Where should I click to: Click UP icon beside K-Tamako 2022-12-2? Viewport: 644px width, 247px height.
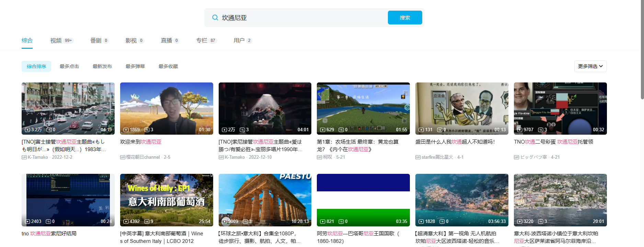coord(24,157)
